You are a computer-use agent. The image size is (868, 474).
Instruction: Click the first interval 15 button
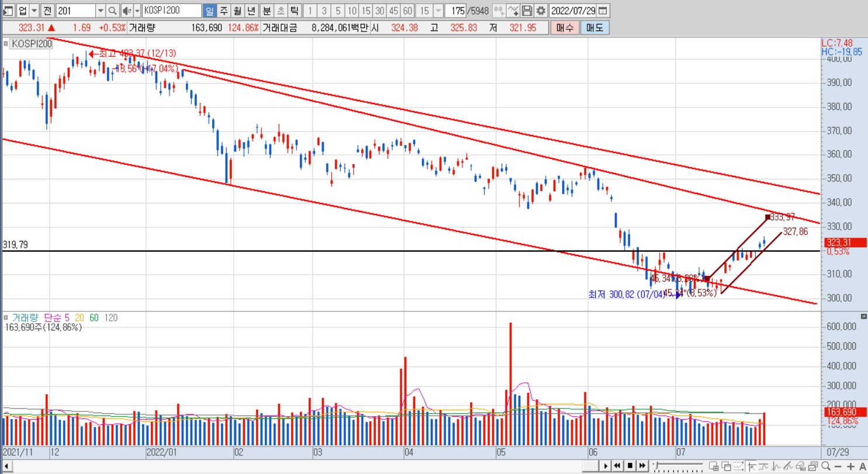[x=366, y=11]
